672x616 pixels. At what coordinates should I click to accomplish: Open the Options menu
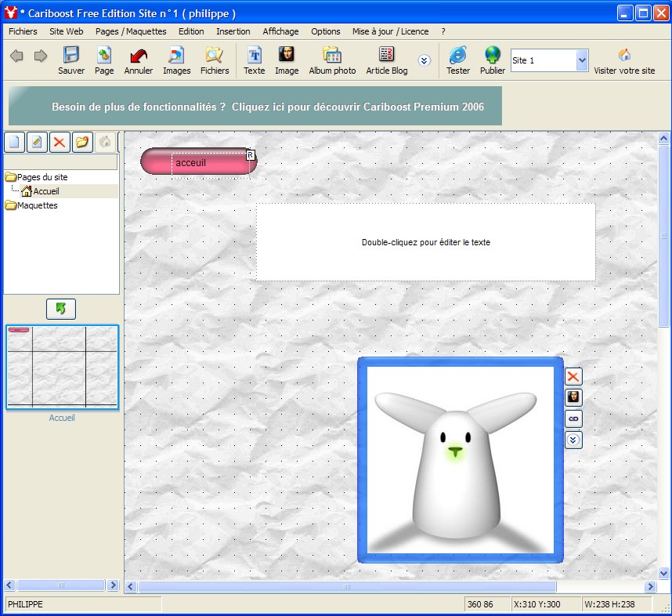pos(326,31)
